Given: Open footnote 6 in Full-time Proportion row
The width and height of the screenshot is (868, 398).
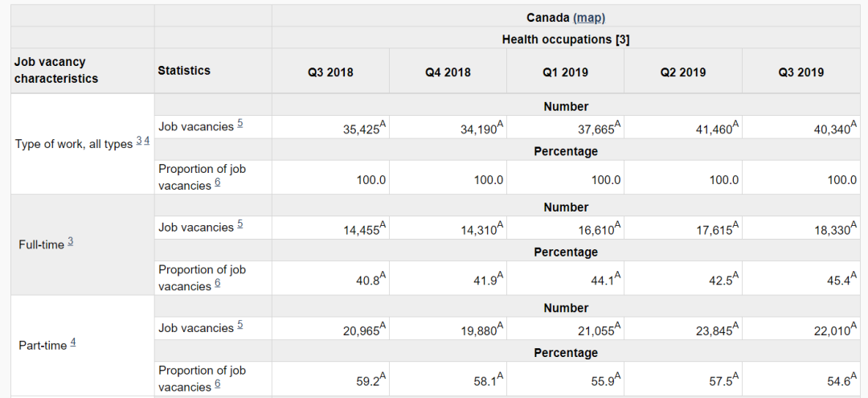Looking at the screenshot, I should 218,284.
